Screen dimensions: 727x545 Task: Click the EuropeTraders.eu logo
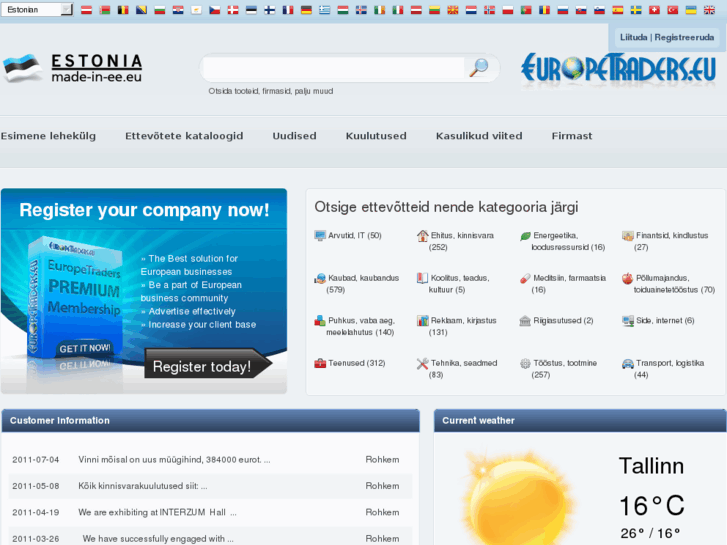pyautogui.click(x=619, y=69)
